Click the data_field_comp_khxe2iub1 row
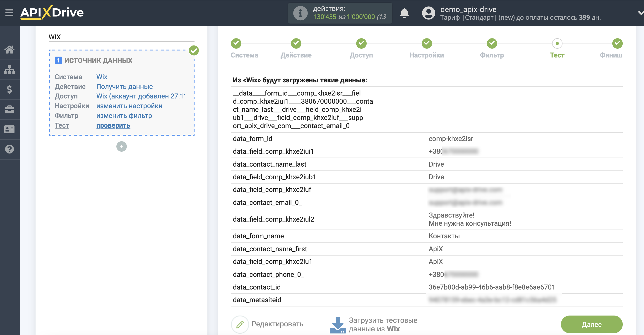Image resolution: width=644 pixels, height=335 pixels. (426, 177)
